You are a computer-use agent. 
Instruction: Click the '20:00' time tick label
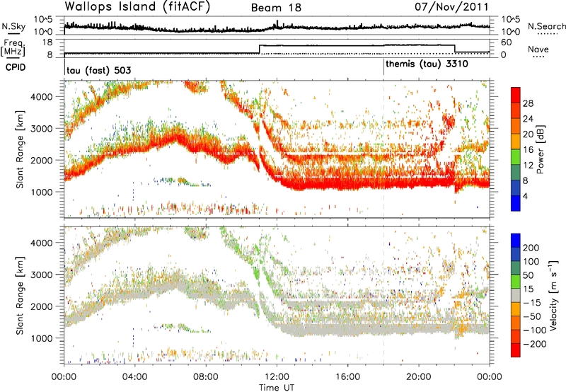[419, 377]
